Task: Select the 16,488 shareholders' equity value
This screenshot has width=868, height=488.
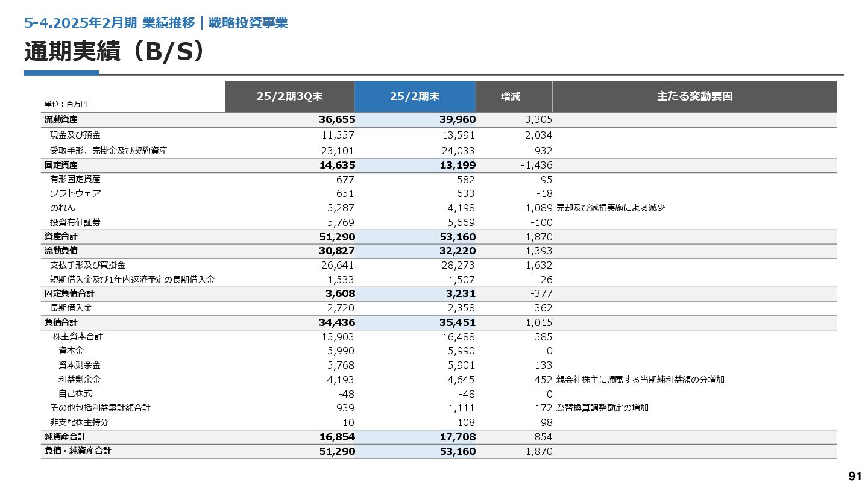Action: (x=458, y=337)
